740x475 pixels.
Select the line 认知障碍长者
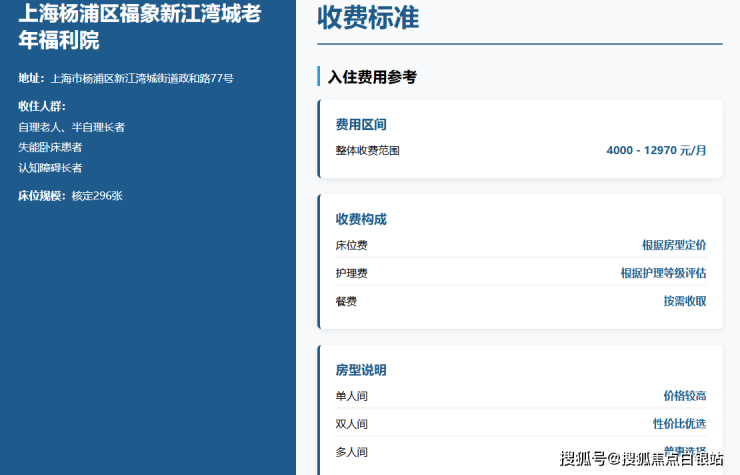coord(50,168)
